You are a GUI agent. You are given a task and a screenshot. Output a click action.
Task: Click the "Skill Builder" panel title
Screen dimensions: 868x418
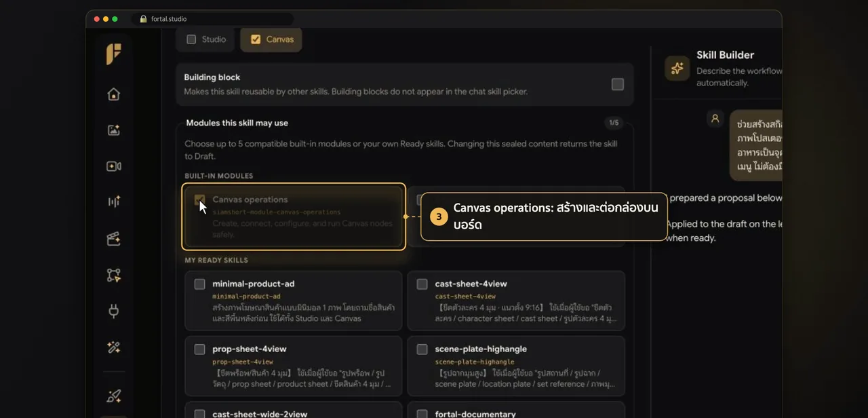[x=725, y=55]
